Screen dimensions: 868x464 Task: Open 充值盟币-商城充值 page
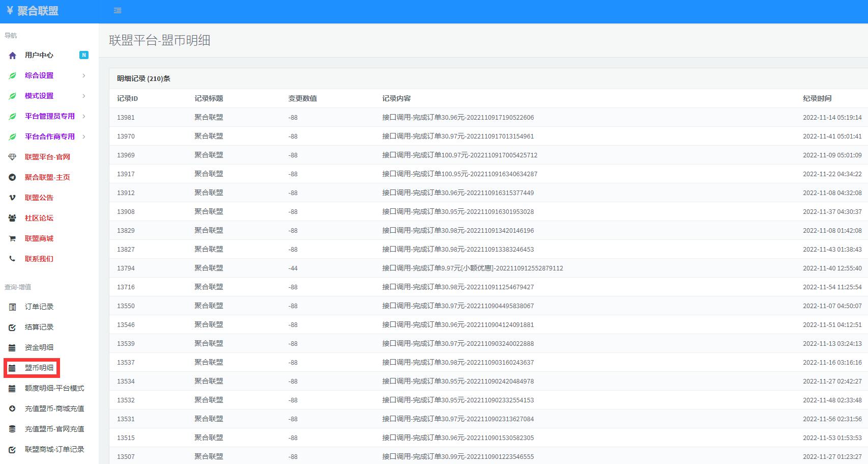(54, 408)
